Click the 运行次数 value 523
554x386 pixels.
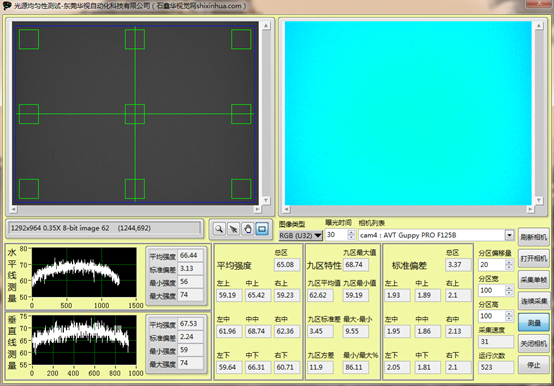(x=496, y=367)
